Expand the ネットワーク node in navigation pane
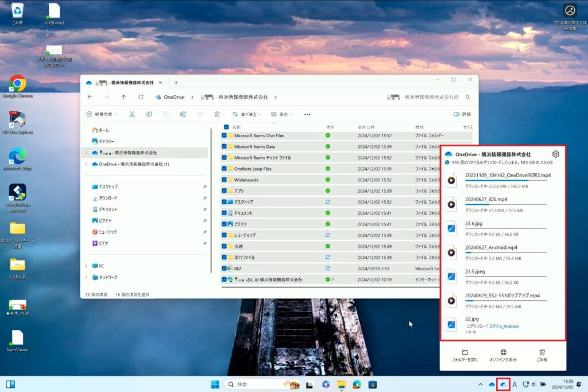The width and height of the screenshot is (588, 392). (x=86, y=277)
